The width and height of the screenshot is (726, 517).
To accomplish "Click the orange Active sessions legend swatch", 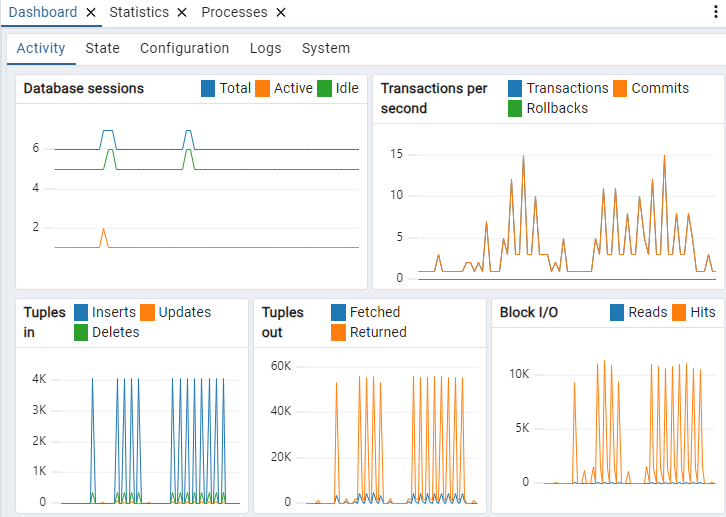I will [263, 89].
